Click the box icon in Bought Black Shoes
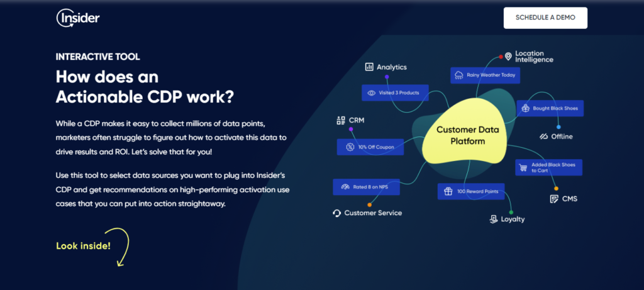This screenshot has height=290, width=644. click(525, 108)
